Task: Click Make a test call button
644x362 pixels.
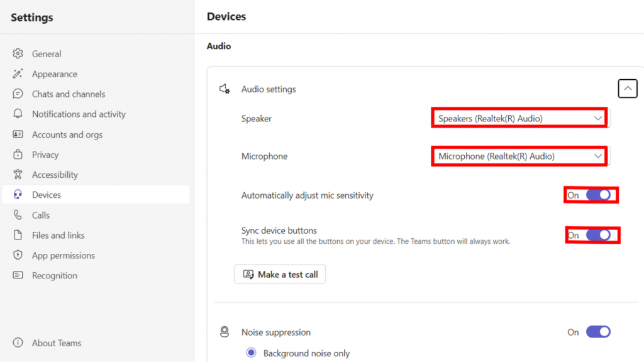Action: pos(280,274)
